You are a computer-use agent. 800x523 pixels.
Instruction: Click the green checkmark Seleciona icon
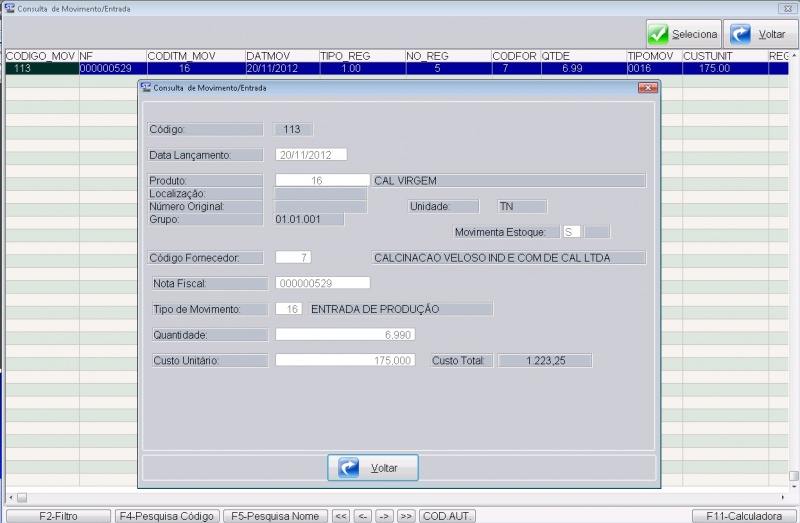pos(657,34)
